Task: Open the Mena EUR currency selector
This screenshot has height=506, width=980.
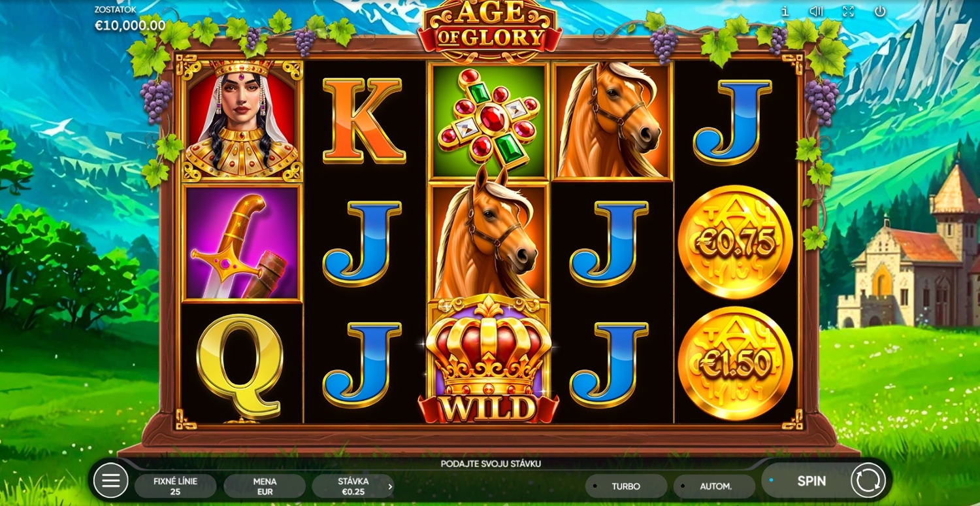Action: pyautogui.click(x=265, y=486)
